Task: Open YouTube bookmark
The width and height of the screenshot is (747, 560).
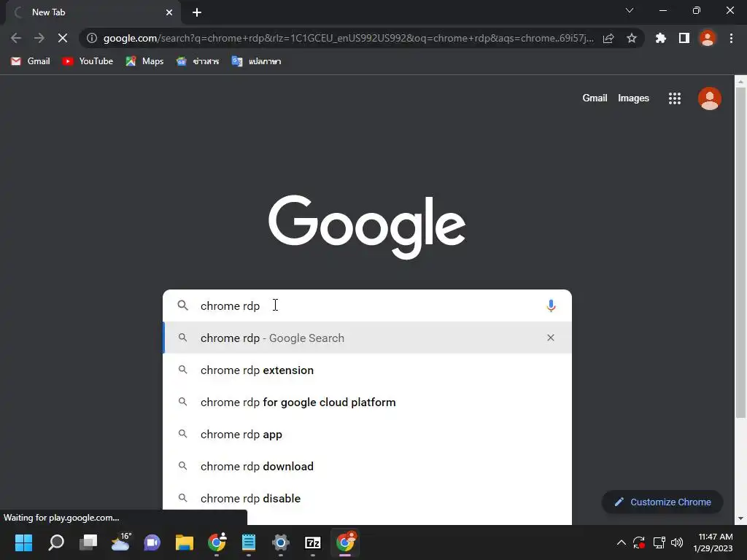Action: point(88,61)
